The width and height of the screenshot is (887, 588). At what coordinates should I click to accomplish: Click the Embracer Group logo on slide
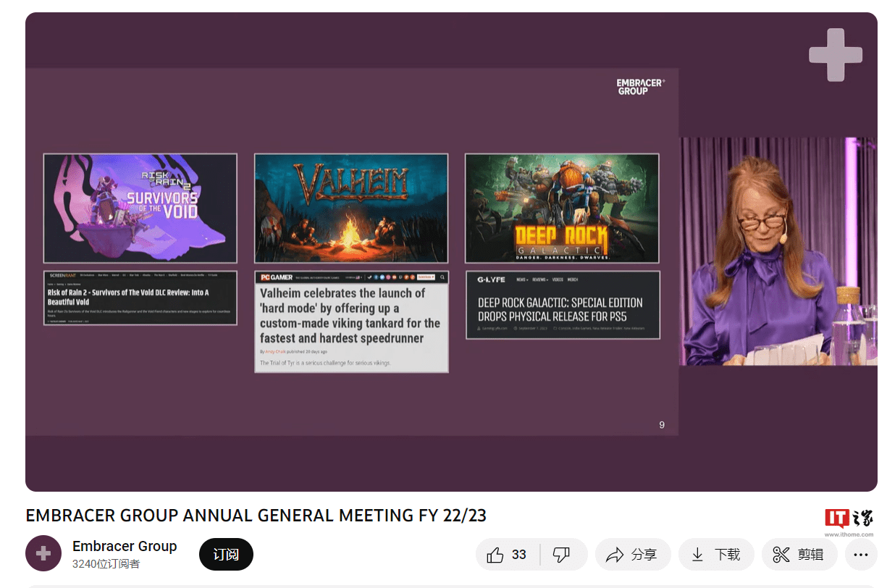tap(640, 87)
